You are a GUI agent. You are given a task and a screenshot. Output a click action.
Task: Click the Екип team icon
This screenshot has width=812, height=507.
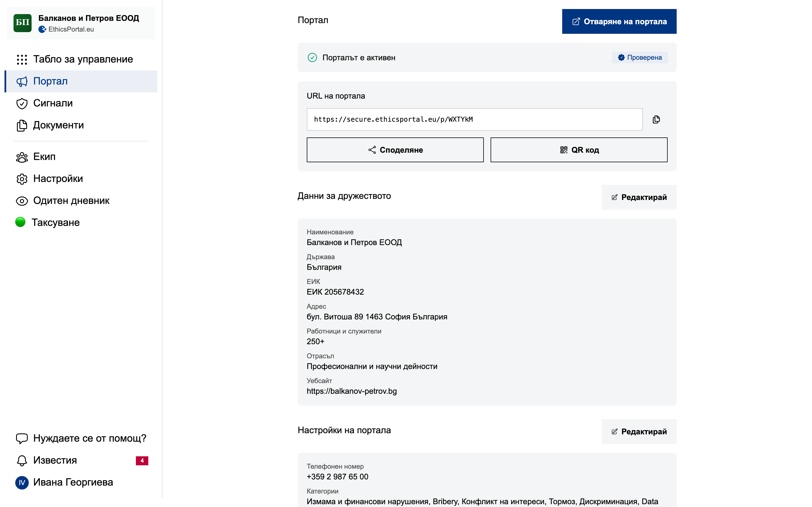(21, 157)
